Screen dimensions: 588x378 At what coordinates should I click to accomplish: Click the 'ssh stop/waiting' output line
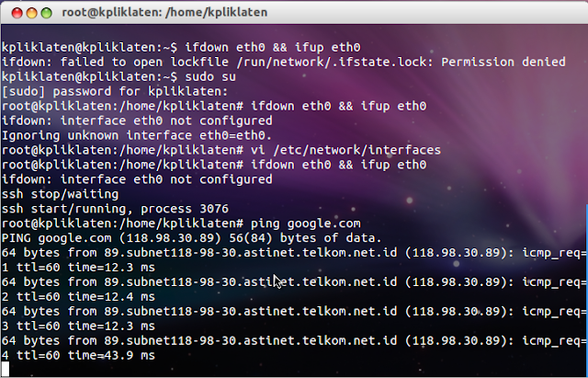pos(60,194)
